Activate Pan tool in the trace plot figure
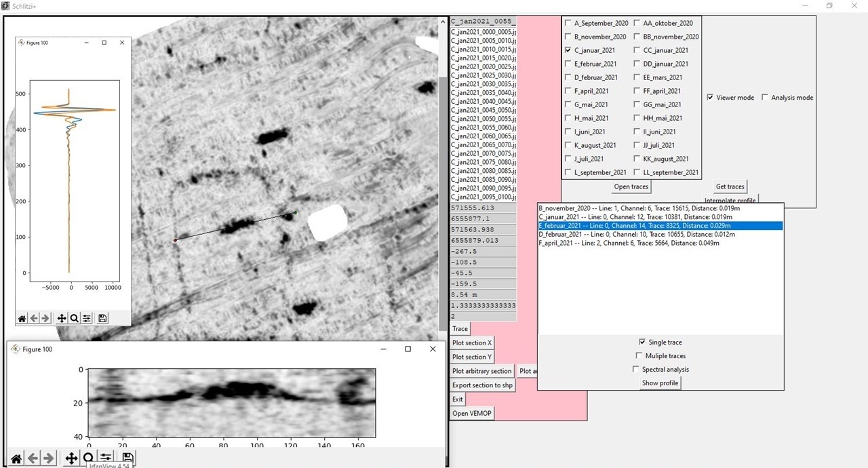 [62, 318]
